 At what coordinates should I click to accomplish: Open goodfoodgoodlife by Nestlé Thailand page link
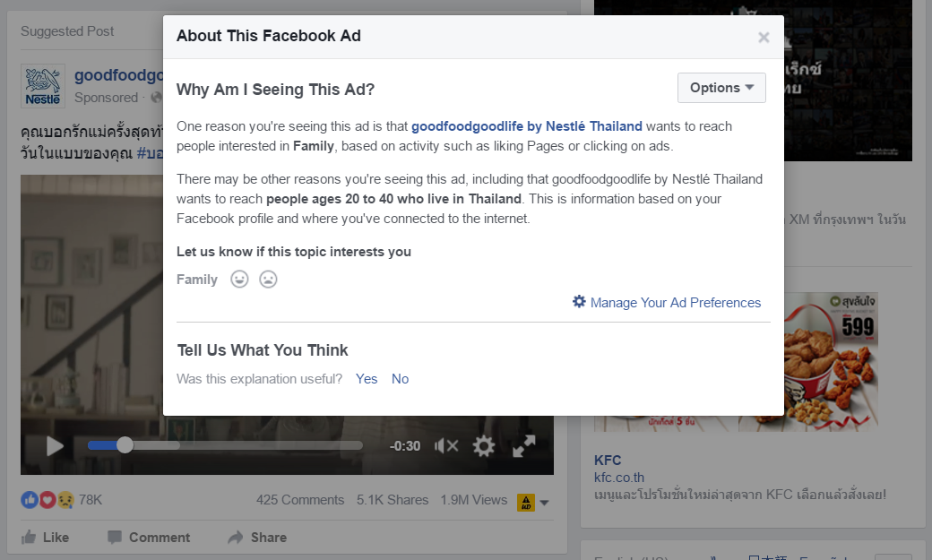pyautogui.click(x=527, y=126)
